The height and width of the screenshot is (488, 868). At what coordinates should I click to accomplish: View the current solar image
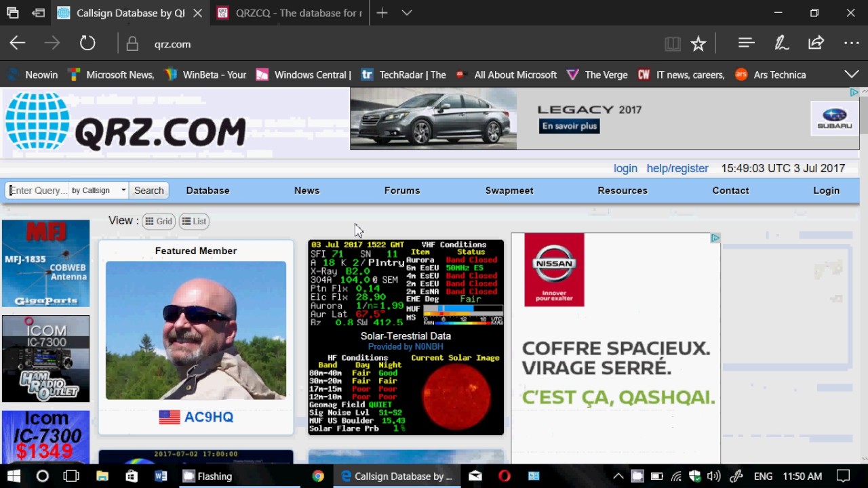pos(456,396)
